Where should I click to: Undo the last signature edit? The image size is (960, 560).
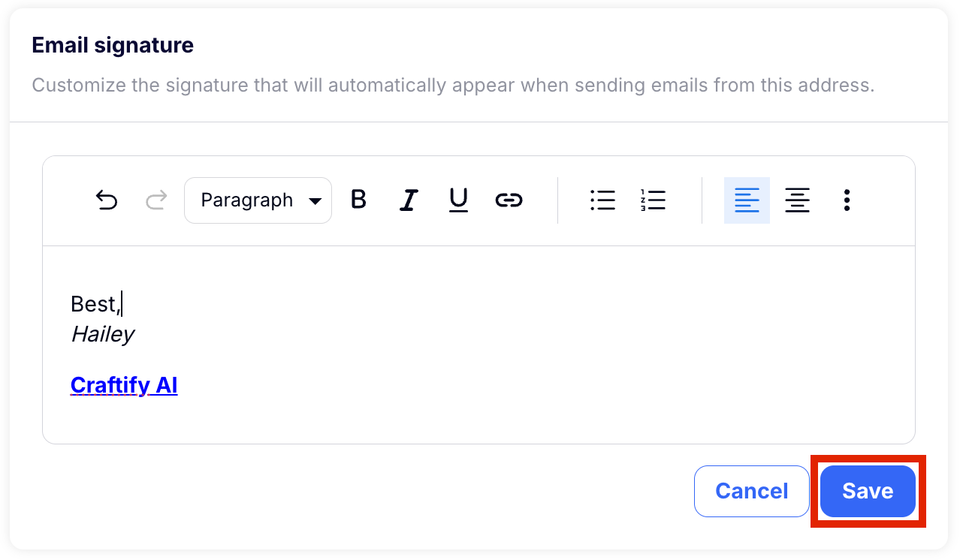107,200
